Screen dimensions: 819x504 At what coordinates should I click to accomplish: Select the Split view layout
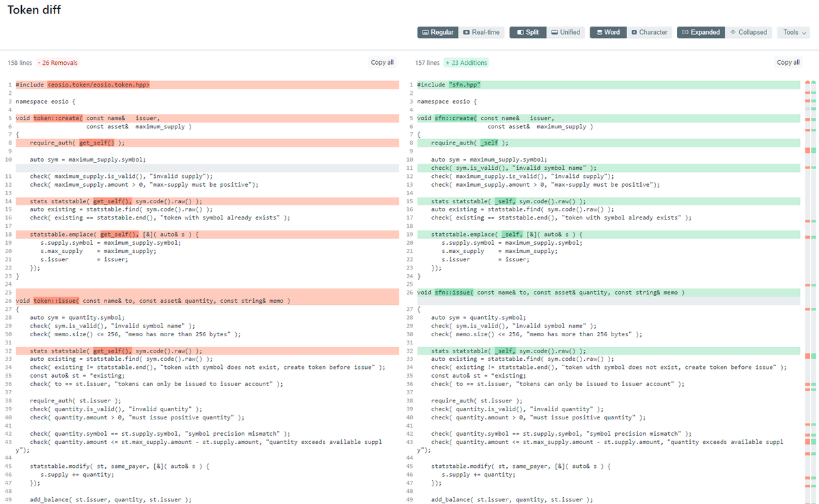tap(528, 32)
